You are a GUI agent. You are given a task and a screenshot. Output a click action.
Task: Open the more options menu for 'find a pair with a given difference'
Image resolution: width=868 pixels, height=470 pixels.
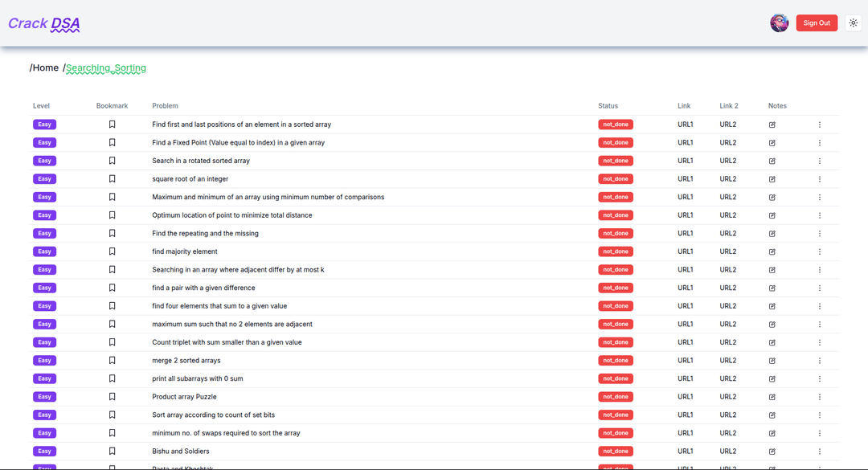click(x=820, y=288)
